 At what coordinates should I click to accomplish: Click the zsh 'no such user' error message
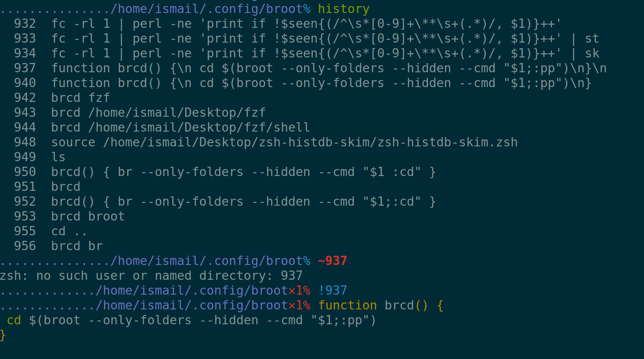(151, 276)
